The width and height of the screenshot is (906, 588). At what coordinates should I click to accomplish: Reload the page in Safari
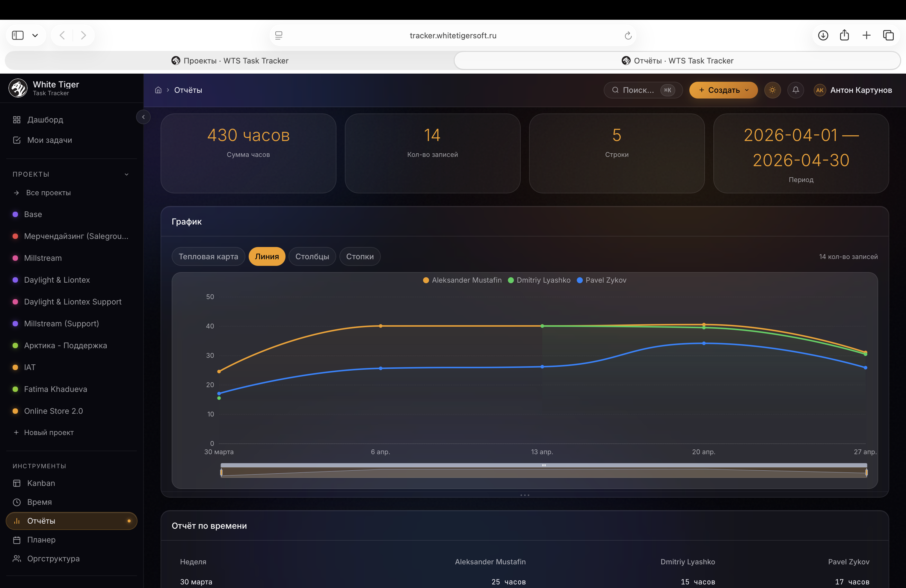pyautogui.click(x=628, y=35)
